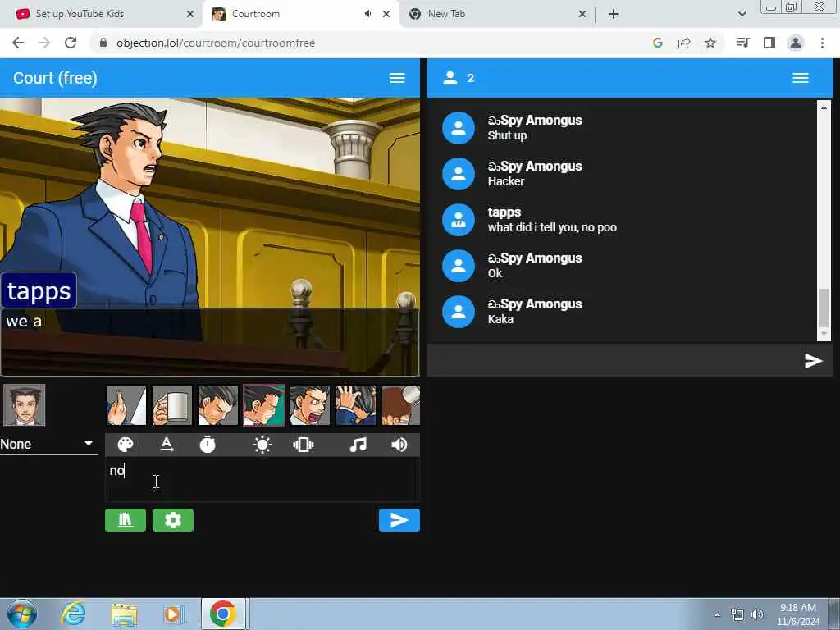Expand the None bubble dropdown
The height and width of the screenshot is (630, 840).
(x=48, y=444)
